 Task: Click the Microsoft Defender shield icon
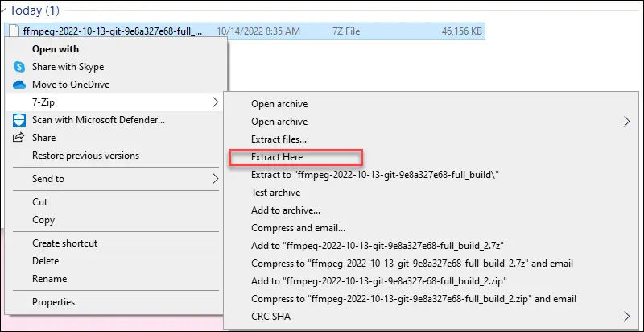coord(19,120)
